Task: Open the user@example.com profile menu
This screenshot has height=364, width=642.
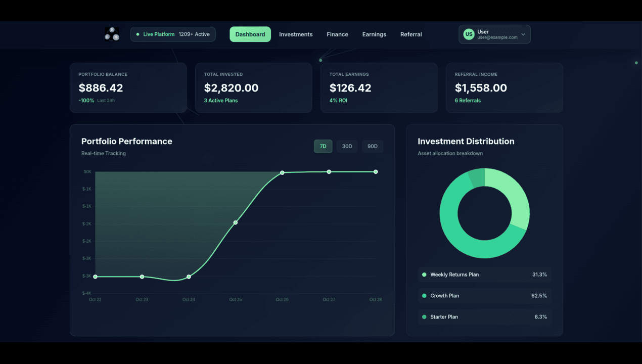Action: [495, 34]
